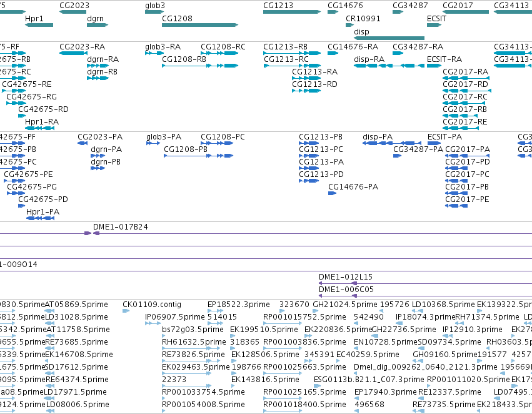Open transcript CG1208-RB
The height and width of the screenshot is (414, 532).
click(x=184, y=59)
